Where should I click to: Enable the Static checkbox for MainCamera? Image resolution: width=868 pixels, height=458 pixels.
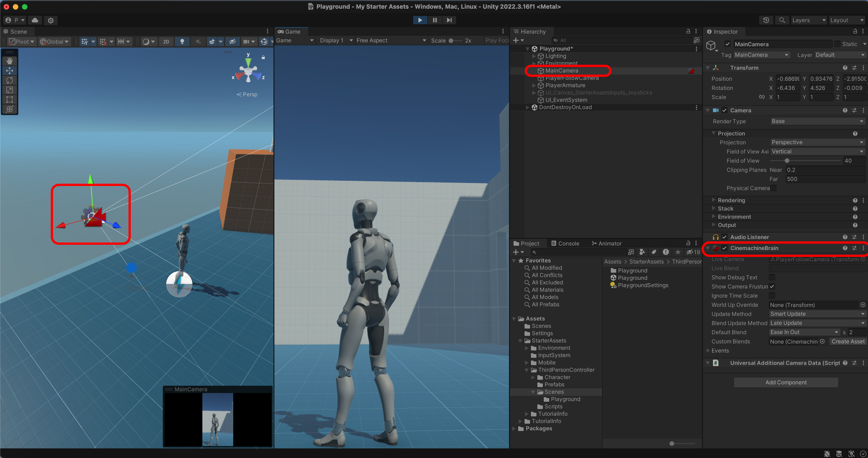[x=837, y=44]
